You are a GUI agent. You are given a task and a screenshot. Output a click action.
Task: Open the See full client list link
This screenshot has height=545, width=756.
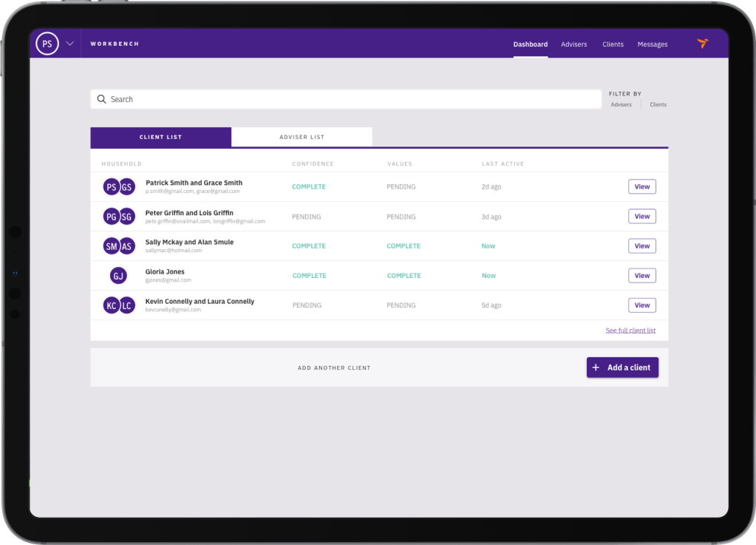coord(630,331)
